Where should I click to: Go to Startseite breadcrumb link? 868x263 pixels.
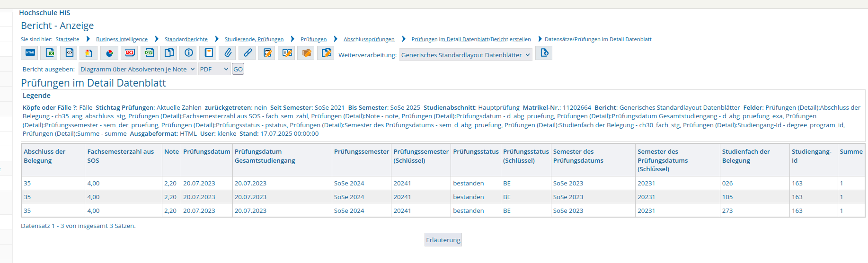point(67,39)
